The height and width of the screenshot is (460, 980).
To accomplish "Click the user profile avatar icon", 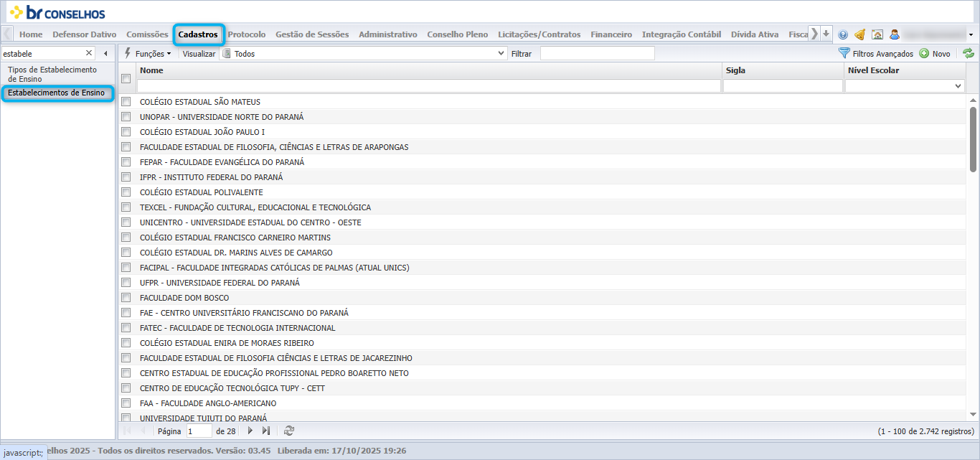I will point(895,34).
